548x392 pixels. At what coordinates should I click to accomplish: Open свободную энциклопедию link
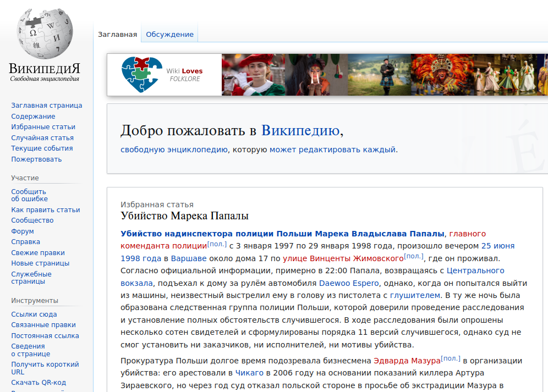coord(174,150)
